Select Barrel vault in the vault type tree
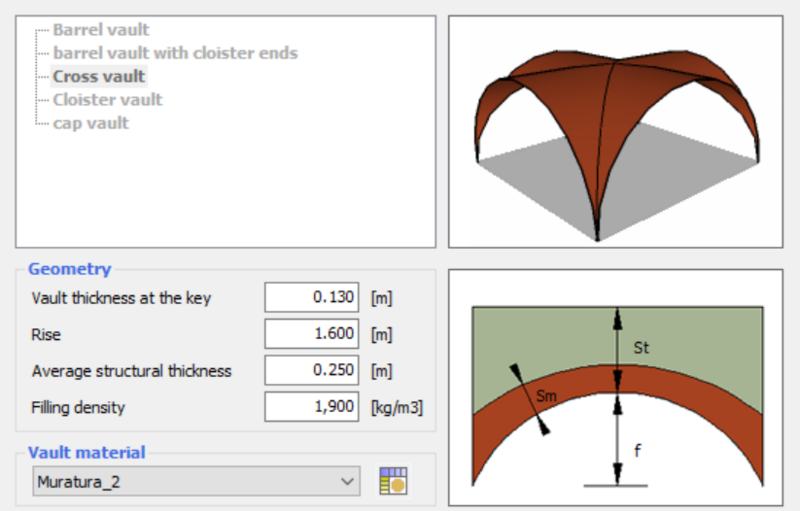This screenshot has height=511, width=800. (101, 30)
